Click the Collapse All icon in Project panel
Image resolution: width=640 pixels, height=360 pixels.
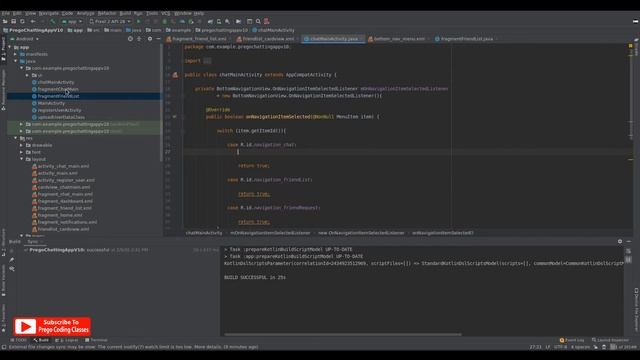point(139,39)
